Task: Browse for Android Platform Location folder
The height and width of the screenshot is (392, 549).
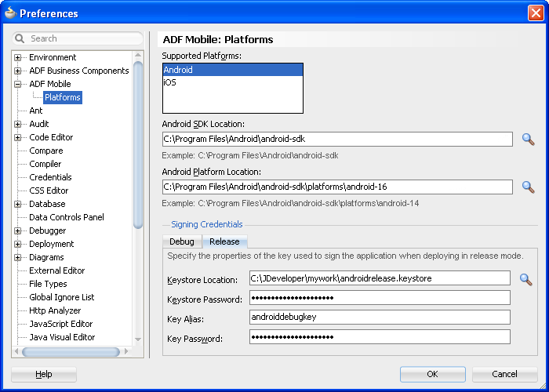Action: pyautogui.click(x=528, y=187)
